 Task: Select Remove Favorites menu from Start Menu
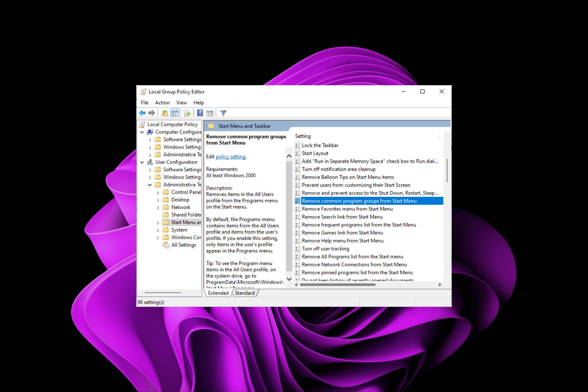347,209
